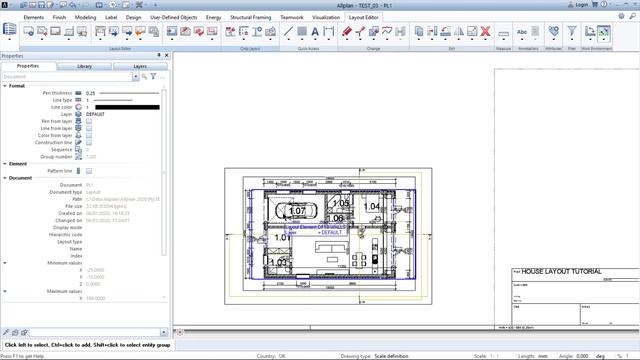Click the Filter funnel icon in the ribbon
This screenshot has height=360, width=640.
(x=572, y=31)
